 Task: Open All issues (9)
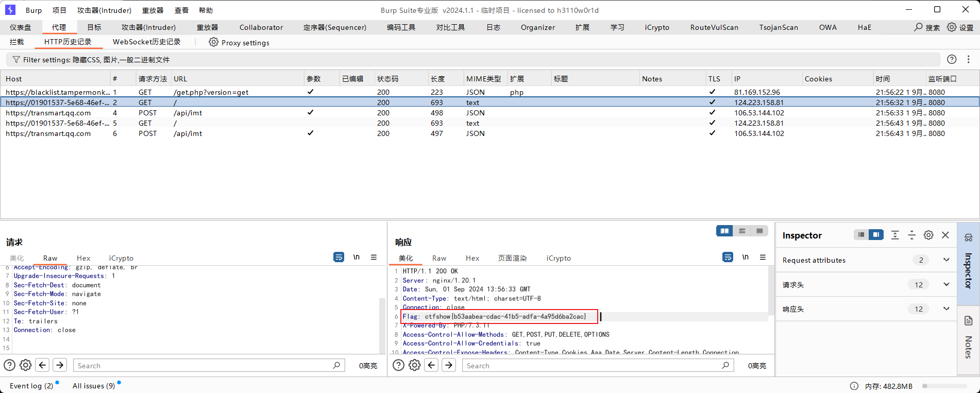pos(94,386)
